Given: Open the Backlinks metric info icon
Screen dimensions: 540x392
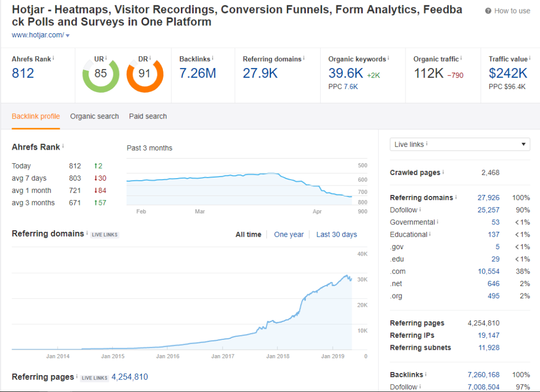Looking at the screenshot, I should pos(214,58).
